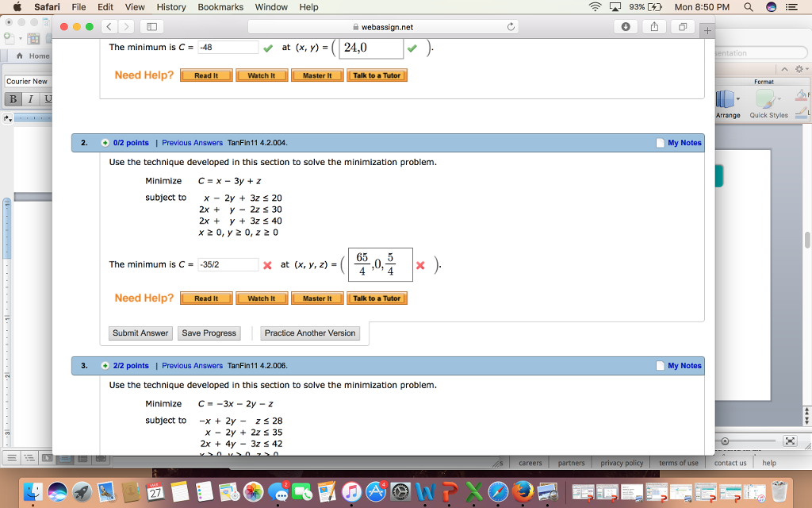
Task: Click the Submit Answer button
Action: [140, 333]
